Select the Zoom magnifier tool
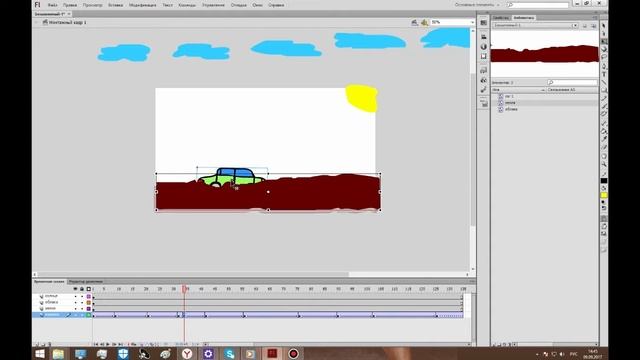640x360 pixels. click(x=604, y=164)
